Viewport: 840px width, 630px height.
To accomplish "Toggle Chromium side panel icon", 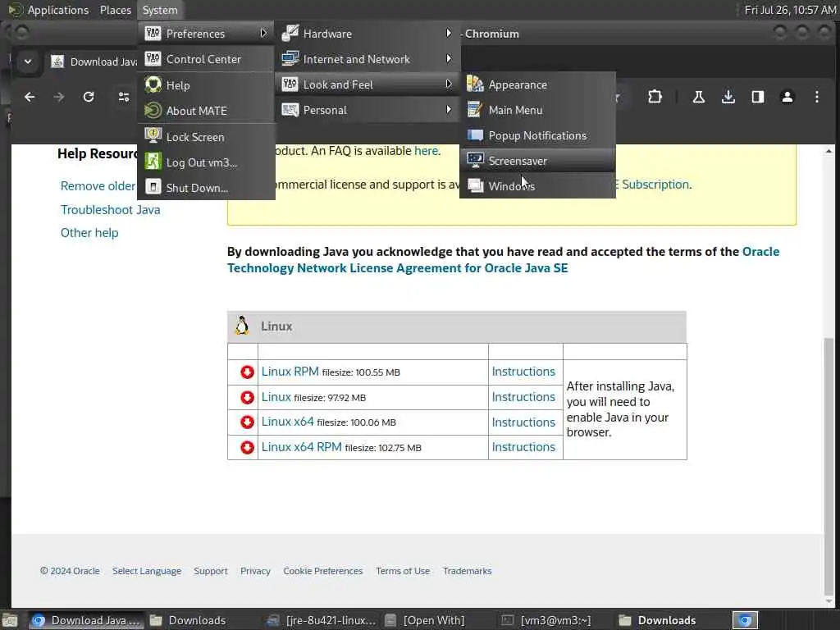I will click(757, 97).
